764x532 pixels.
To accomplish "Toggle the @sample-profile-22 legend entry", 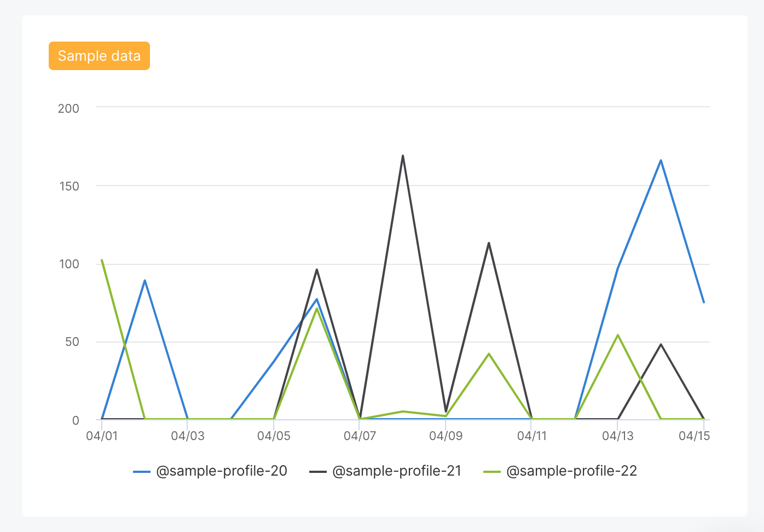I will (572, 471).
